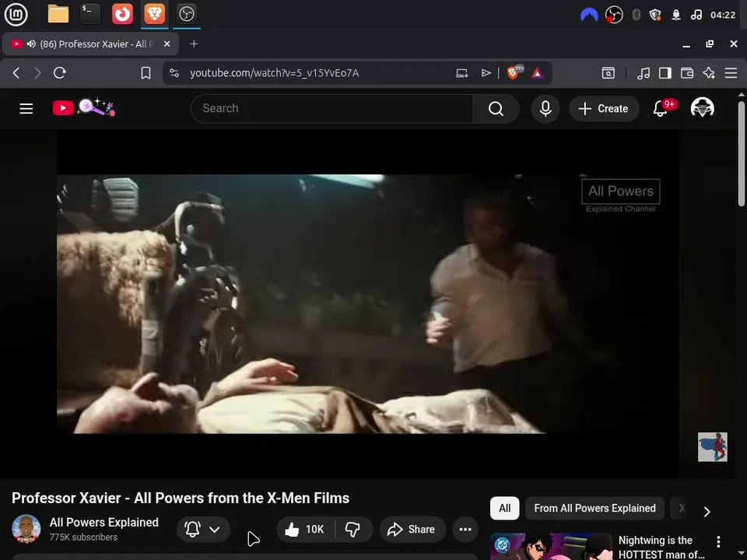Open the Leo AI sparkle icon
Screen dimensions: 747x560
tap(709, 73)
